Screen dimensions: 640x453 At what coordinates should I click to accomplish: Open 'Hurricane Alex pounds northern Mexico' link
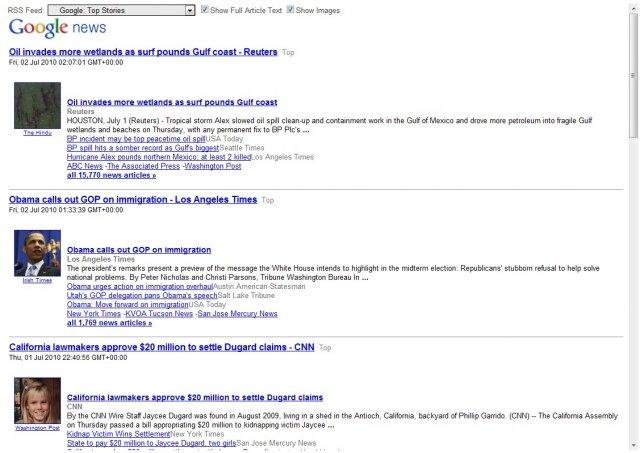pos(159,157)
